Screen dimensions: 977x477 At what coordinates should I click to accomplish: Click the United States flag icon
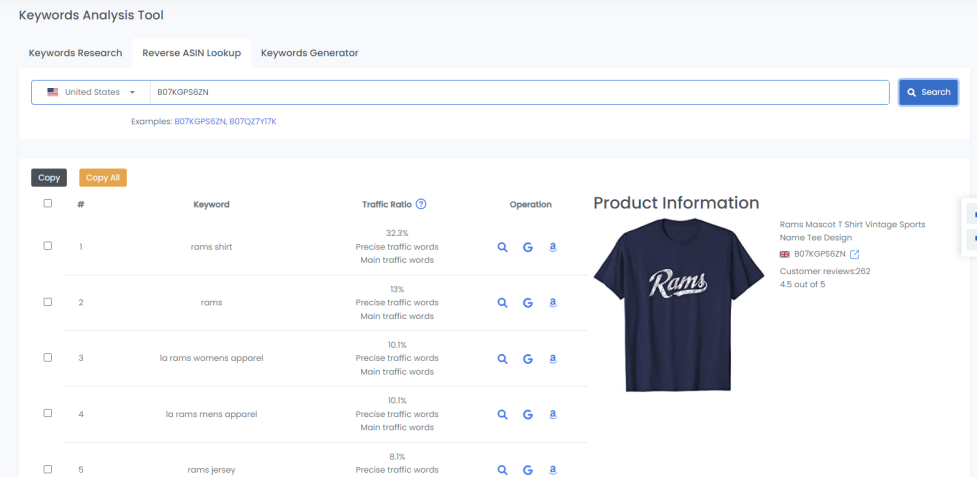[x=53, y=92]
